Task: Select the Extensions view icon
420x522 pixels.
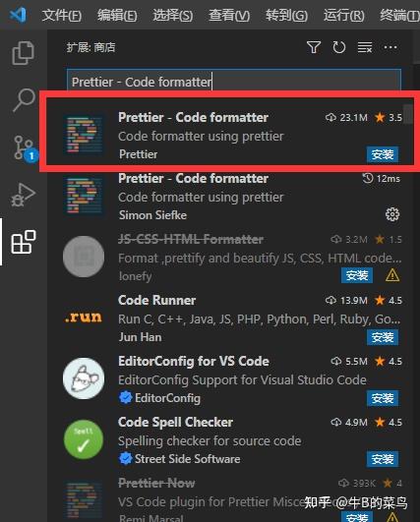Action: [24, 242]
